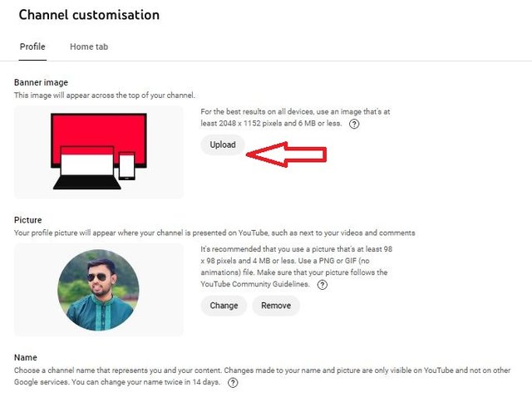Select the circular profile picture thumbnail
532x397 pixels.
point(98,291)
